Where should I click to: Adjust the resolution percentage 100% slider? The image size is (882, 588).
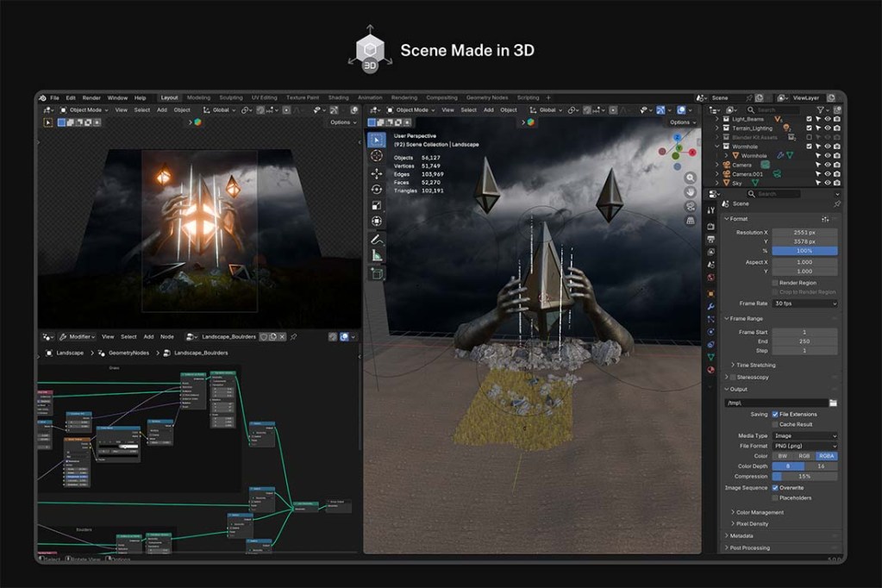(x=805, y=250)
